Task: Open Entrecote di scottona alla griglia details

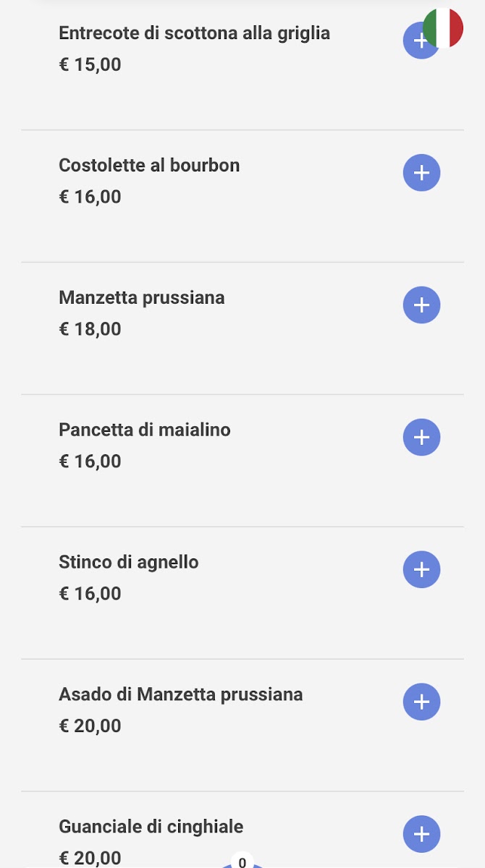Action: pos(194,33)
